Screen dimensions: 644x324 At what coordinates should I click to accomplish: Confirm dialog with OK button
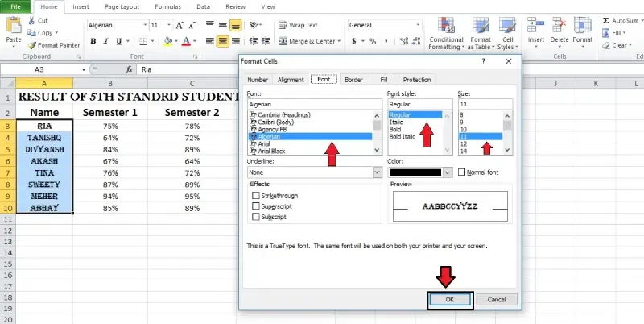450,300
